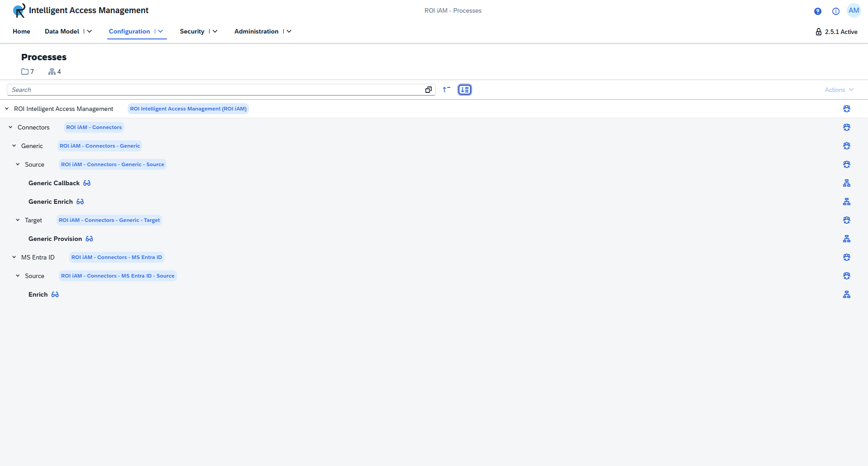
Task: Click the help question mark icon
Action: coord(817,11)
